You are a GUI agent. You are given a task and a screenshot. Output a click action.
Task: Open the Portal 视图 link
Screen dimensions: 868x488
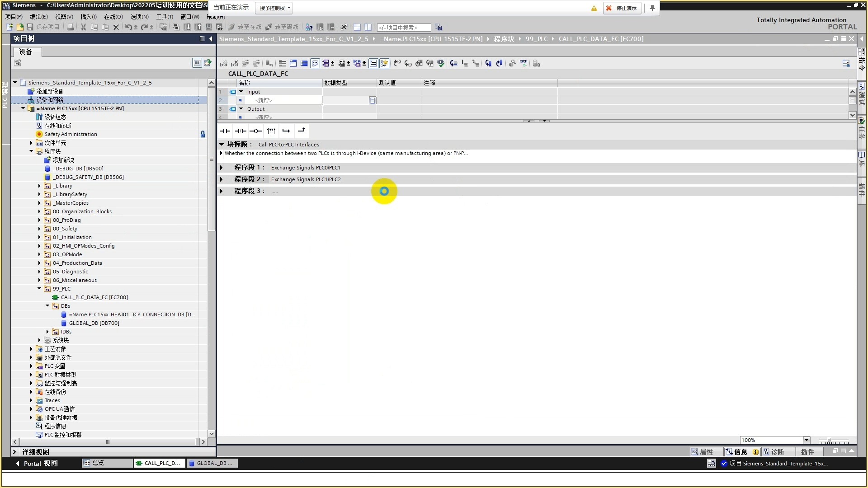tap(37, 464)
